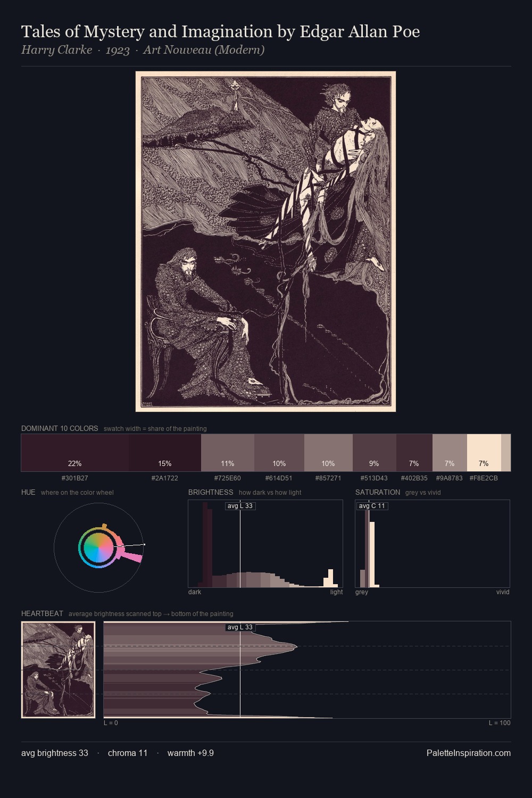Click the 'L = 100' axis label
Viewport: 532px width, 798px height.
[x=500, y=722]
